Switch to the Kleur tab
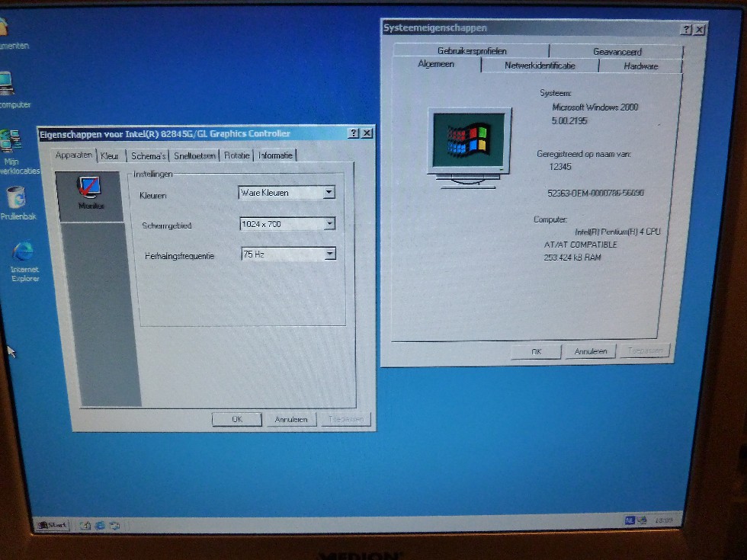This screenshot has height=560, width=747. [x=110, y=155]
